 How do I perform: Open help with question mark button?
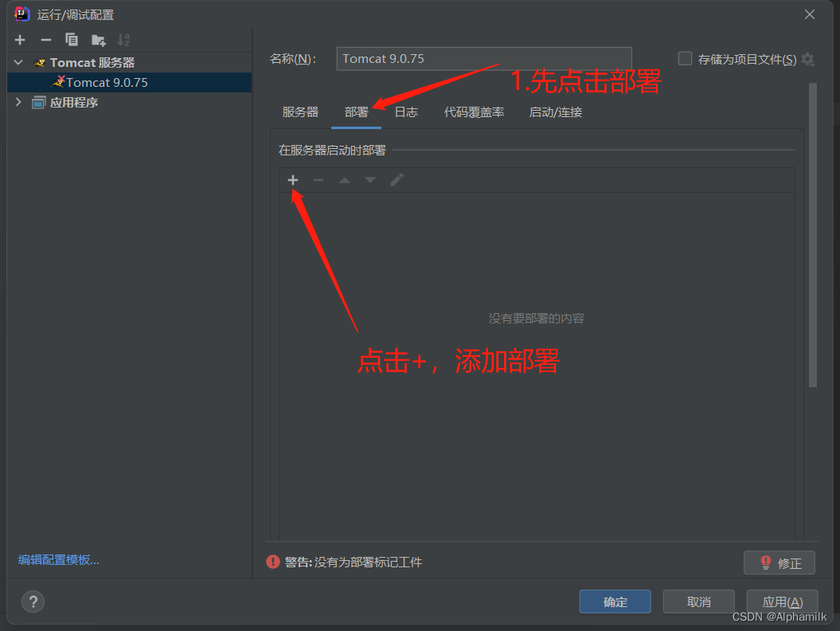coord(33,602)
